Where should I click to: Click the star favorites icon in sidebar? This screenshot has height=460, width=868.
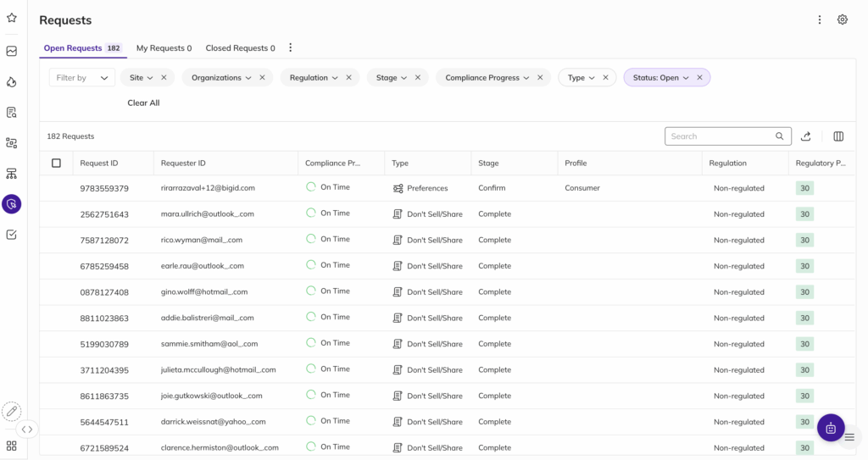pos(12,18)
